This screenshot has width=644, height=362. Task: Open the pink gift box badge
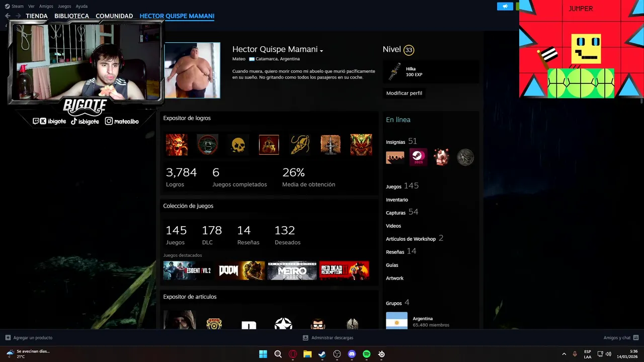click(442, 157)
